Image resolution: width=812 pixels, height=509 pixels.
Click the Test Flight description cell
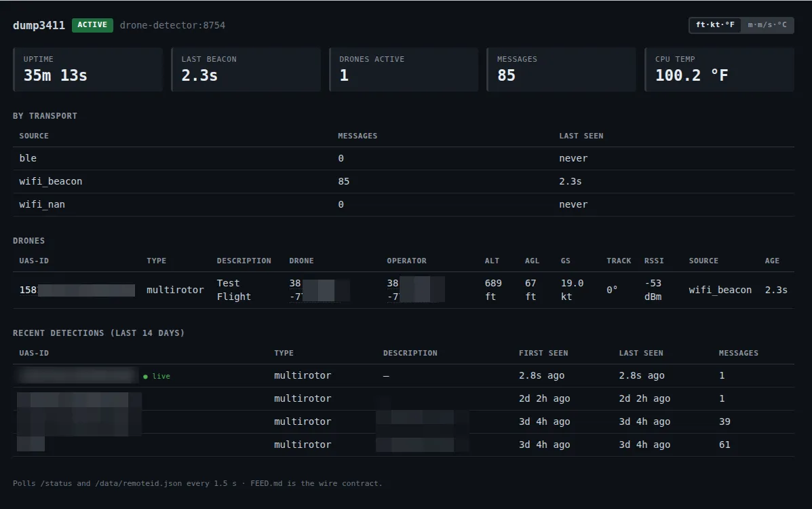pyautogui.click(x=234, y=290)
